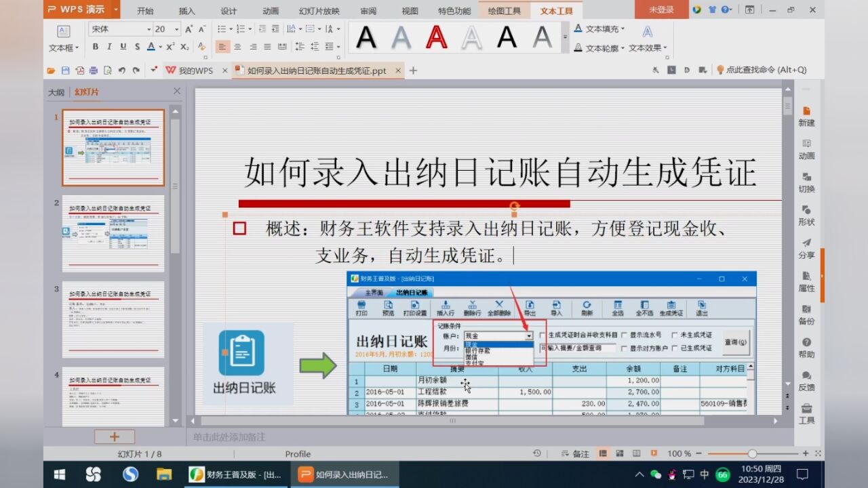Image resolution: width=868 pixels, height=488 pixels.
Task: Open print preview from quick toolbar
Action: (x=107, y=70)
